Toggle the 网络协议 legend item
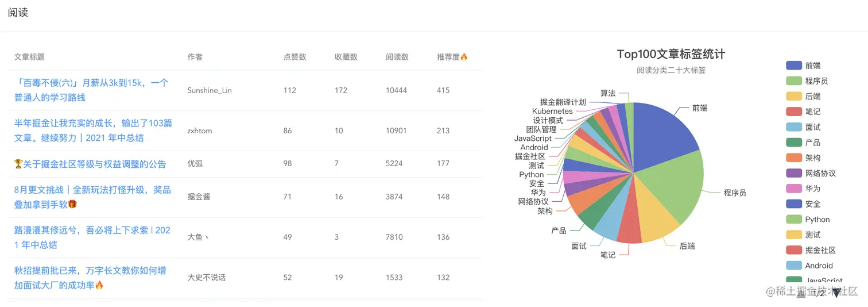 811,173
